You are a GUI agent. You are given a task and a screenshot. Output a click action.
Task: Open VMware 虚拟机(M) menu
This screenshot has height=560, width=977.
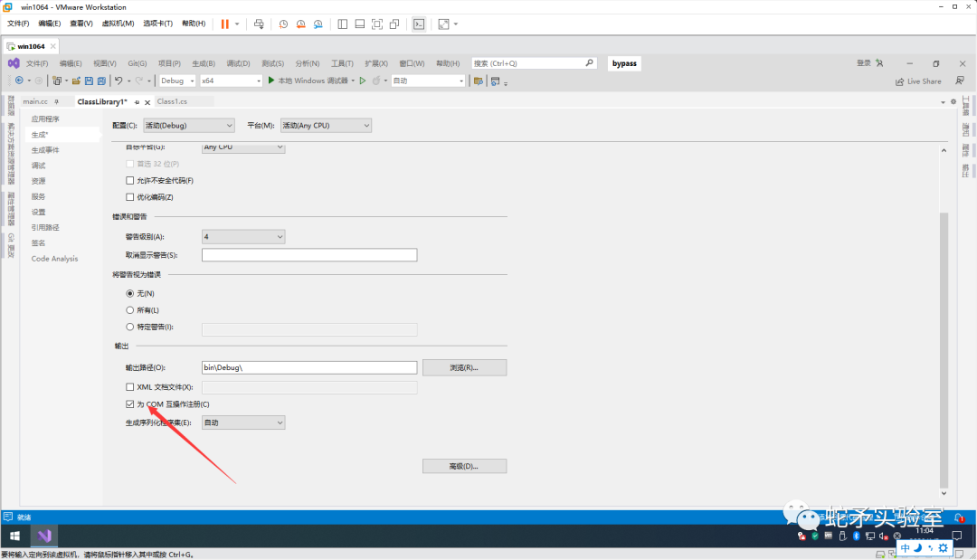pyautogui.click(x=118, y=24)
